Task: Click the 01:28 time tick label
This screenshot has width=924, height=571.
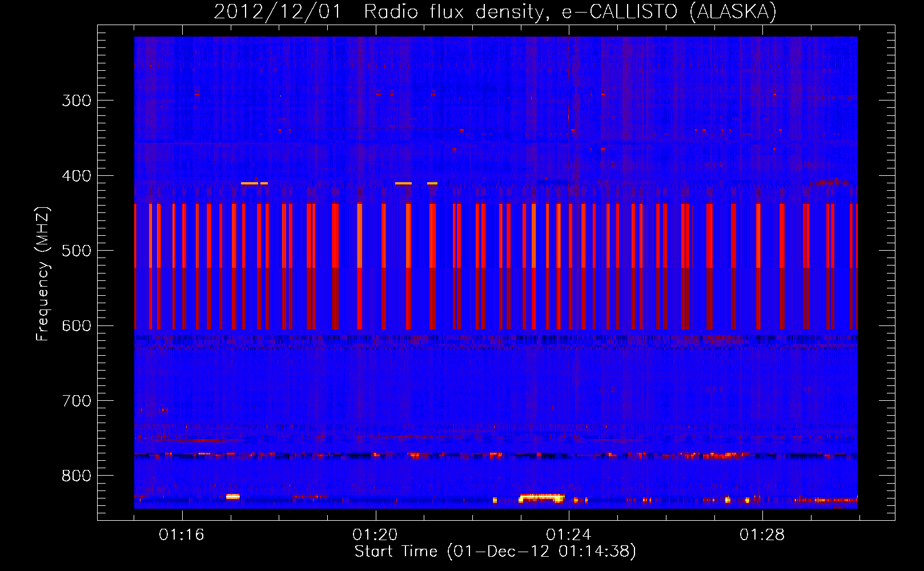Action: (x=762, y=535)
